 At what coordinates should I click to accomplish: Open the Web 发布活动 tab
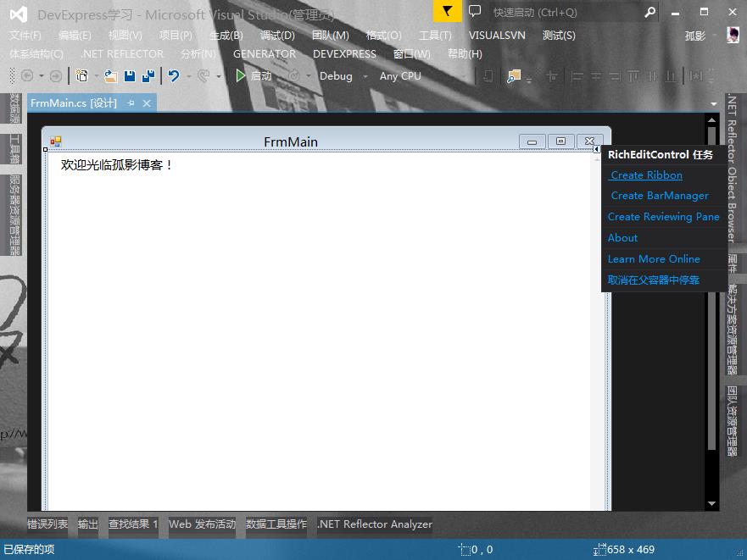pos(202,524)
